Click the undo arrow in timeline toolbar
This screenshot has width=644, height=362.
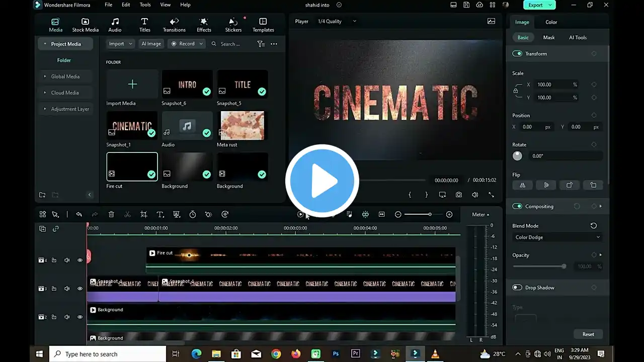[79, 215]
